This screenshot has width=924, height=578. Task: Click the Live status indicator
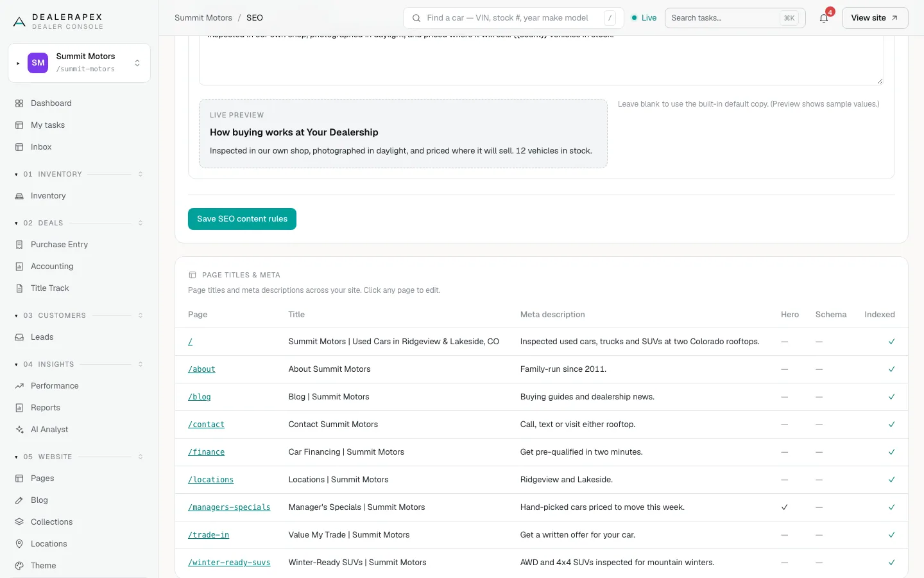point(644,18)
